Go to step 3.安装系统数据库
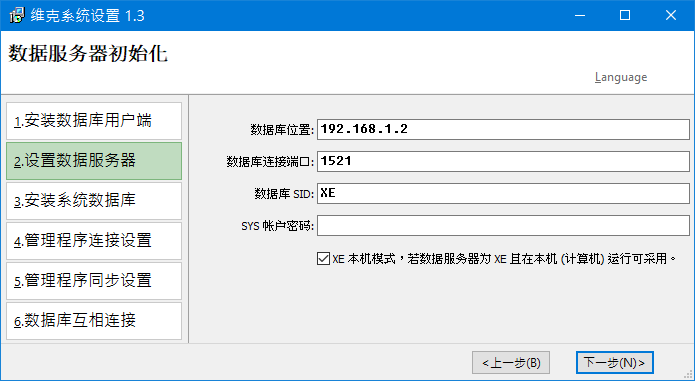The image size is (695, 381). (x=94, y=201)
